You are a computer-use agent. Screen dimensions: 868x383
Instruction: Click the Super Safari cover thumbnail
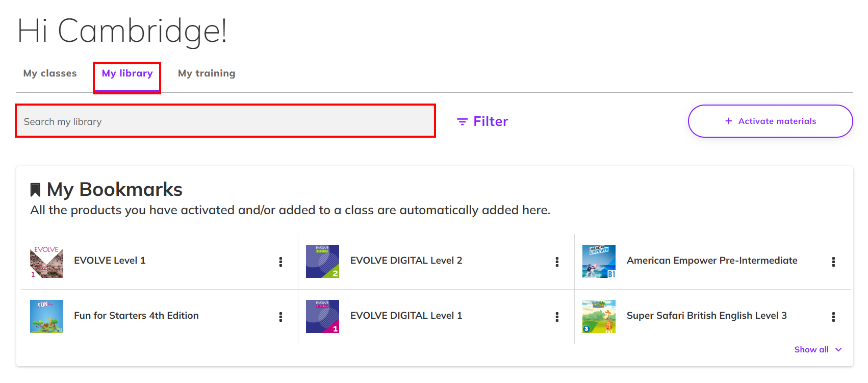(x=599, y=316)
